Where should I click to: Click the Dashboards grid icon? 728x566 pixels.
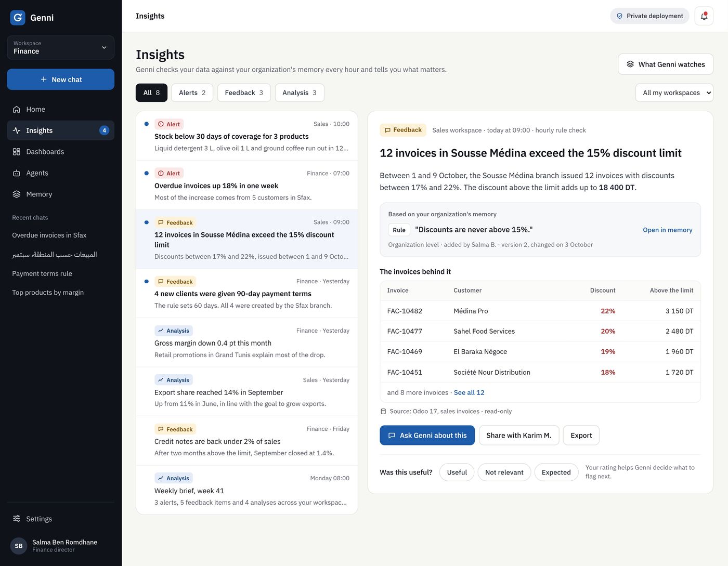coord(17,152)
